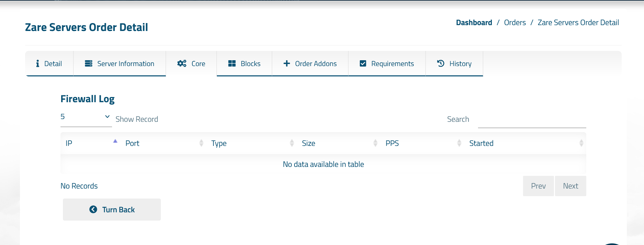
Task: Click the dropdown chevron next to 5
Action: coord(107,117)
